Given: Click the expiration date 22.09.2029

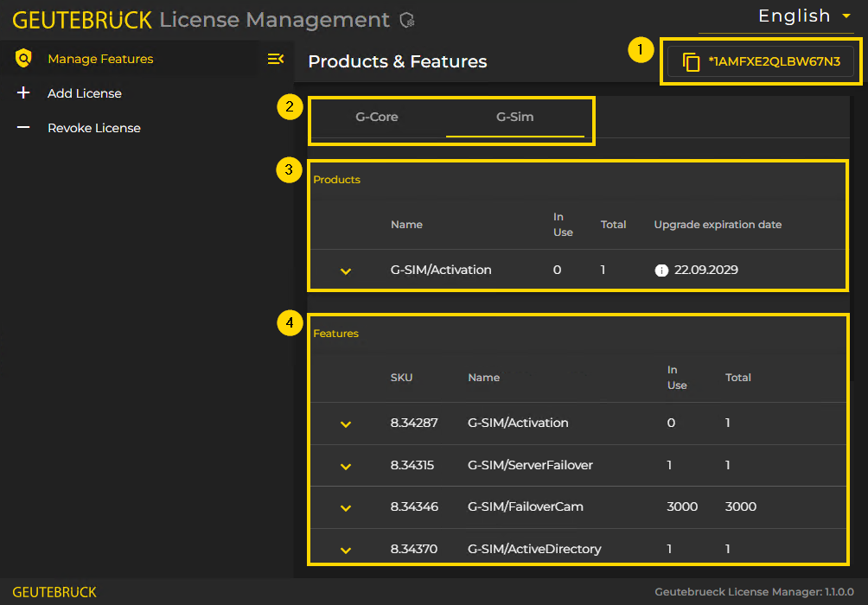Looking at the screenshot, I should click(x=705, y=270).
